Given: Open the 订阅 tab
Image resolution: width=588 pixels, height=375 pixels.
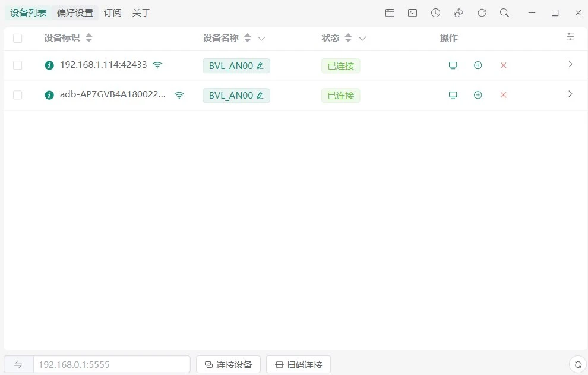Looking at the screenshot, I should coord(112,13).
